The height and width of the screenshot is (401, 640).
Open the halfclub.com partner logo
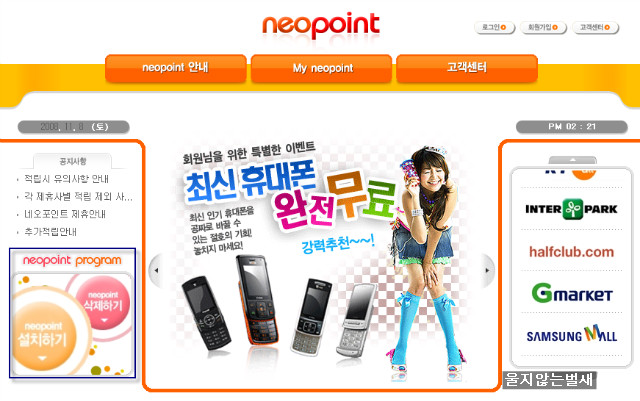(571, 252)
